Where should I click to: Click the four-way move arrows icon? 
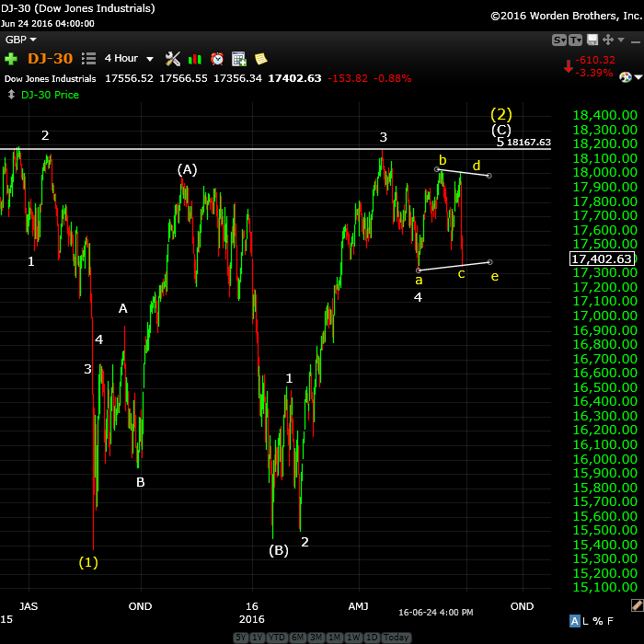(608, 40)
